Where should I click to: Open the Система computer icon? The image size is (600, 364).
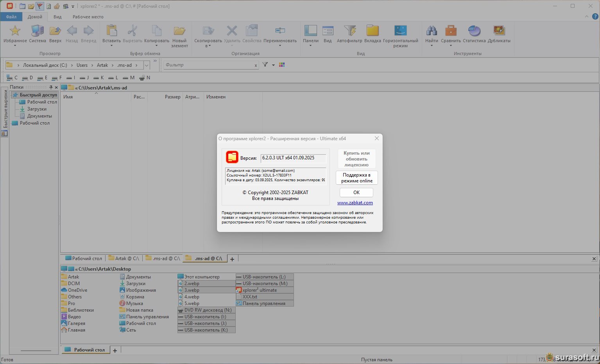[x=37, y=31]
